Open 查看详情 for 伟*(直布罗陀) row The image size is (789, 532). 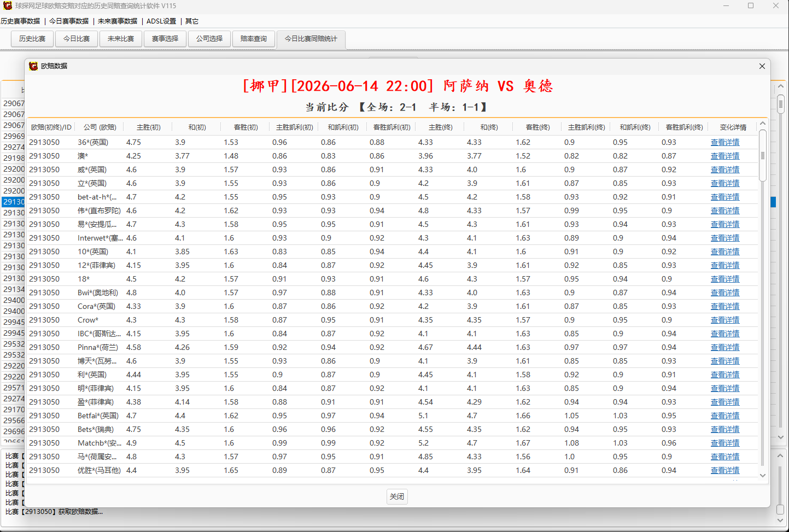(x=725, y=211)
